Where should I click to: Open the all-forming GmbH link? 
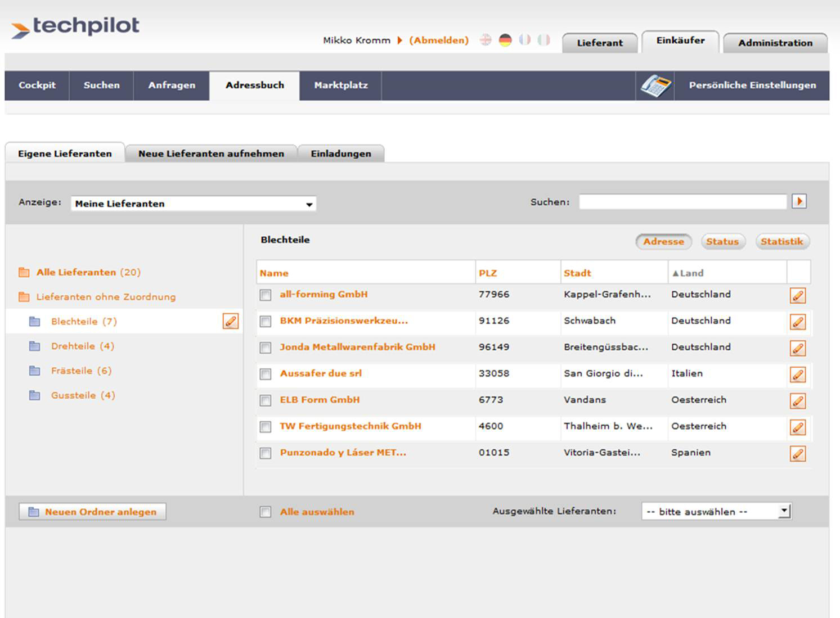[324, 294]
